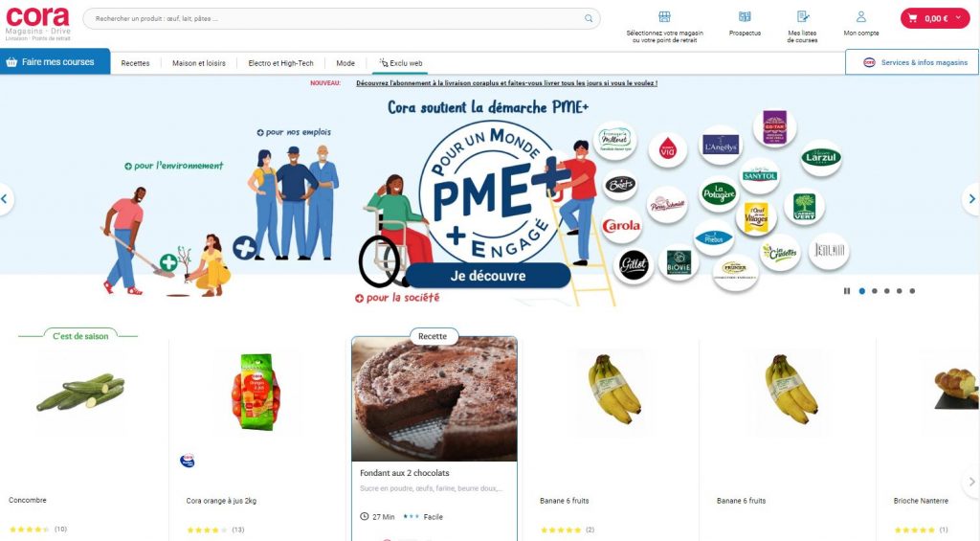The image size is (980, 541).
Task: Select the second carousel dot indicator
Action: click(x=875, y=291)
